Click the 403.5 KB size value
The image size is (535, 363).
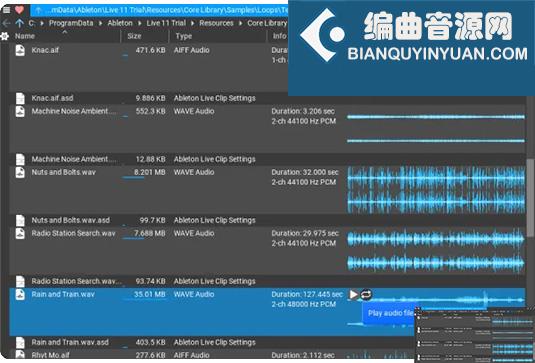(150, 343)
